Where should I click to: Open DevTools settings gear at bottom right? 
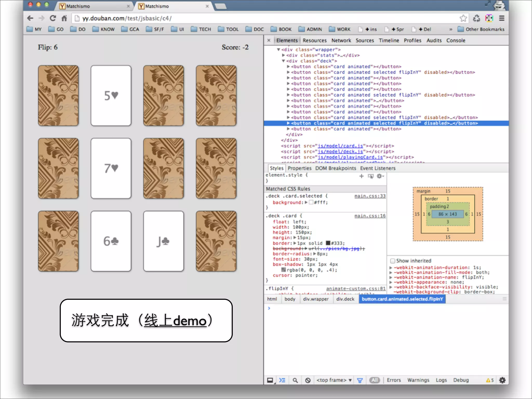pos(502,380)
